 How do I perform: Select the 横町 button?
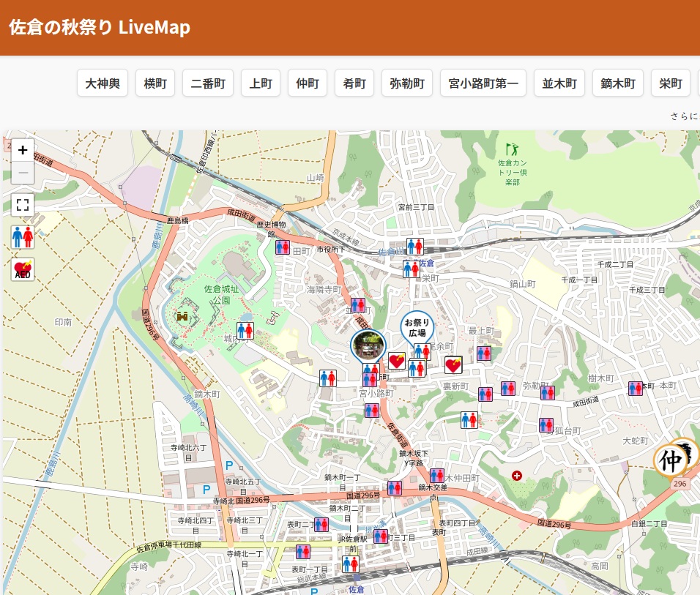155,83
